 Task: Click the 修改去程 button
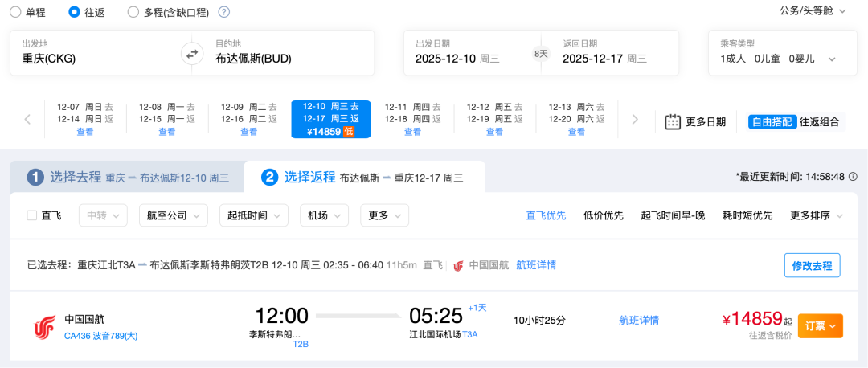pyautogui.click(x=812, y=265)
